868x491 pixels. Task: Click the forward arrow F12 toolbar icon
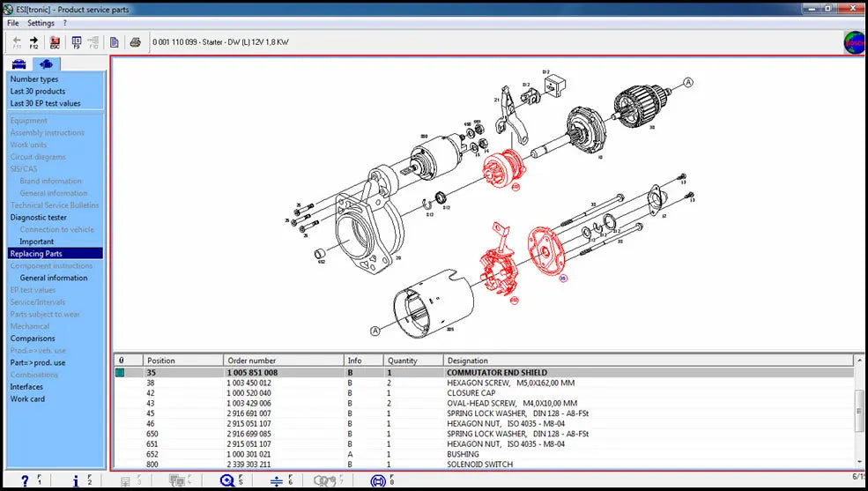point(33,41)
